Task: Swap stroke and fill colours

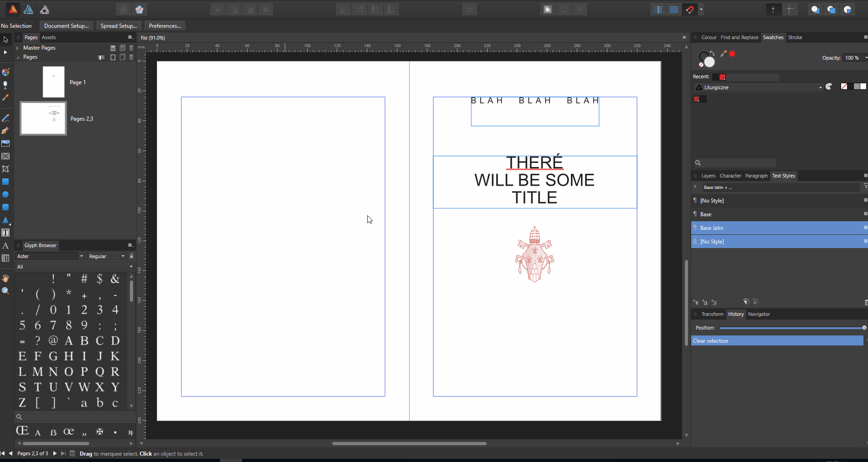Action: click(x=713, y=53)
